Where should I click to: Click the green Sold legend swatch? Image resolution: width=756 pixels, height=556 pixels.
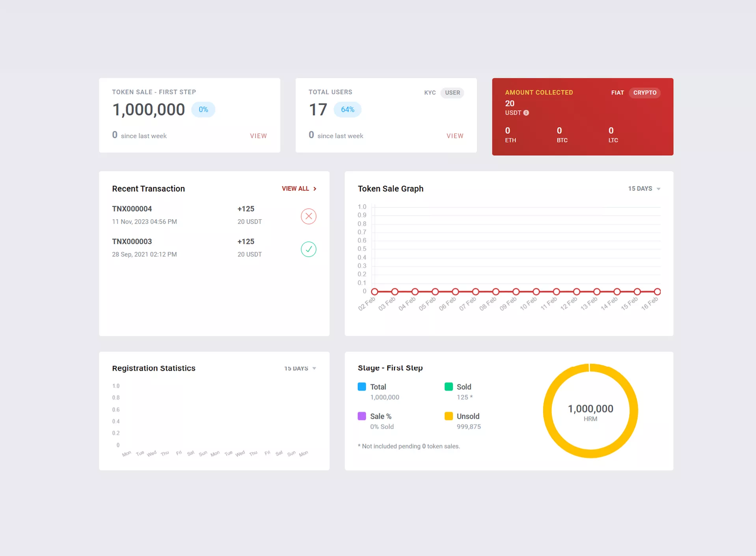[x=448, y=387]
